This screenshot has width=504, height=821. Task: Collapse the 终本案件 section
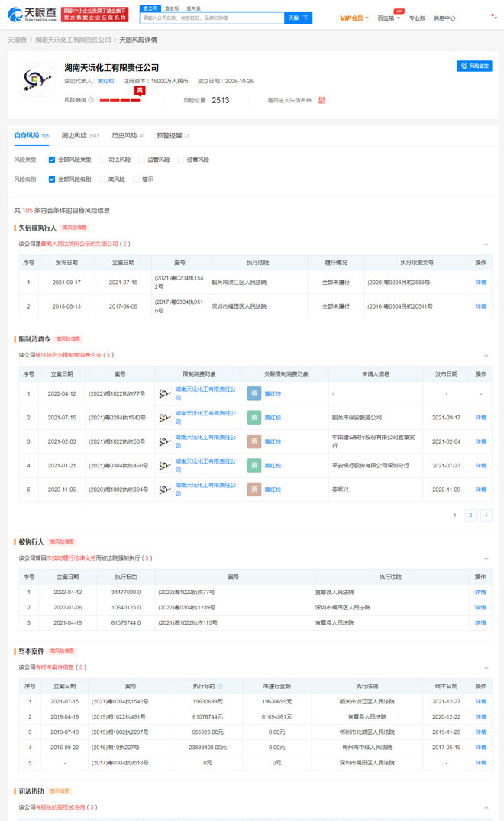pos(486,667)
